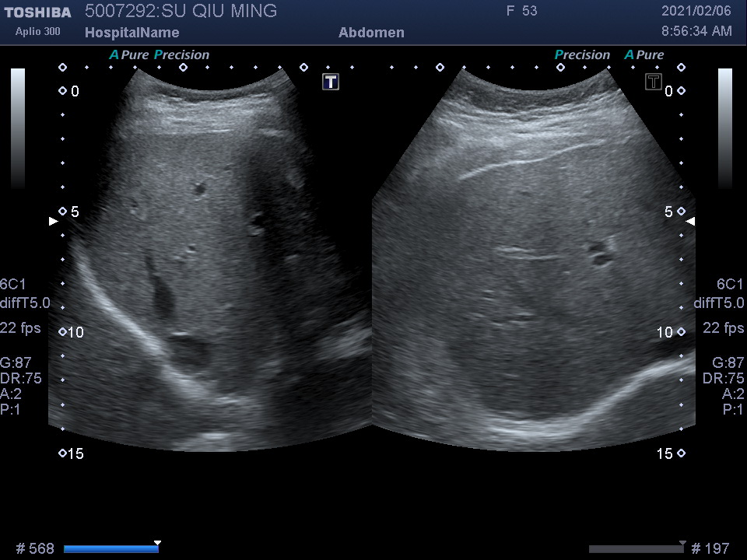Image resolution: width=747 pixels, height=560 pixels.
Task: Click the left 'A:2' parameter
Action: click(11, 394)
